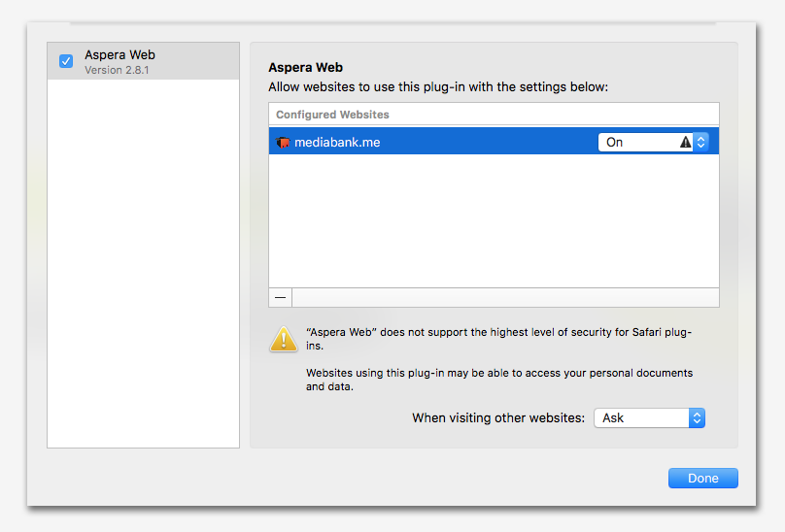785x532 pixels.
Task: Select the mediabank.me row
Action: coord(494,141)
